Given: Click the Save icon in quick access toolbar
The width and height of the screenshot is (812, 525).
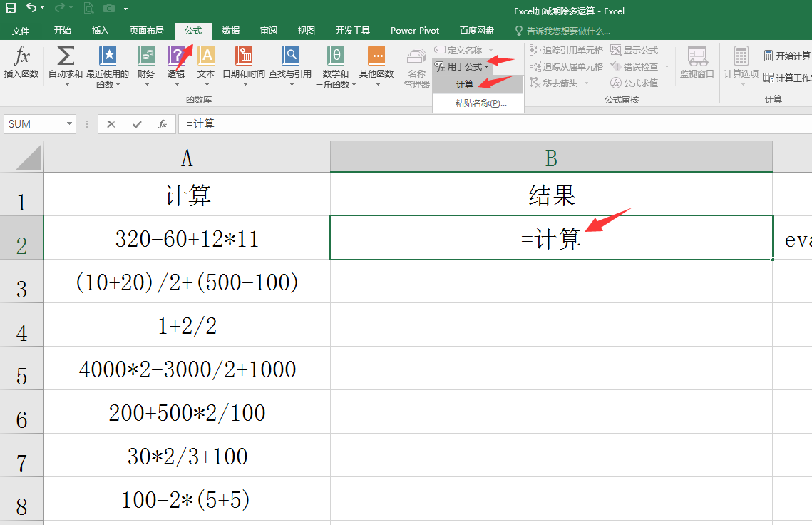Looking at the screenshot, I should pos(11,9).
